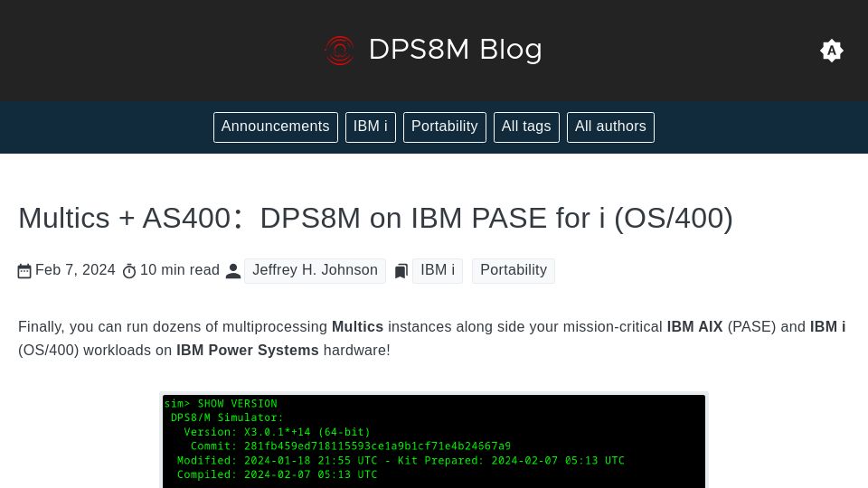The image size is (868, 488).
Task: Select the IBM i post tag
Action: (x=438, y=270)
